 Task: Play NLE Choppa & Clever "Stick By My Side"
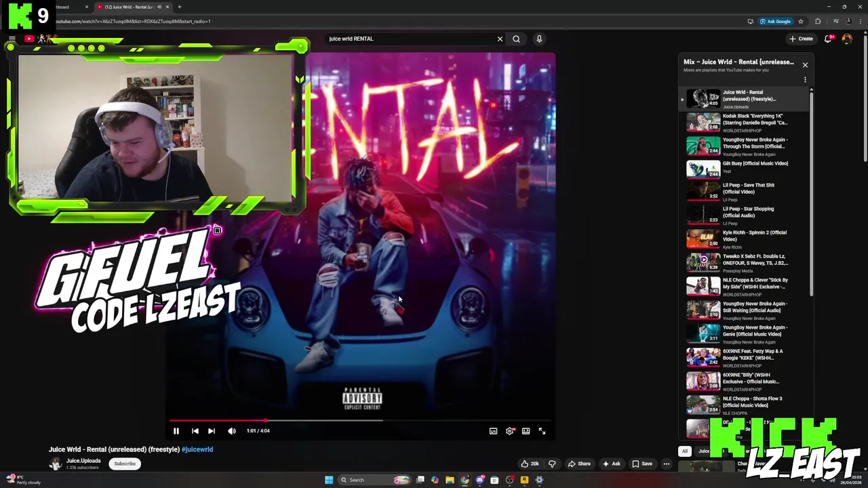tap(744, 287)
